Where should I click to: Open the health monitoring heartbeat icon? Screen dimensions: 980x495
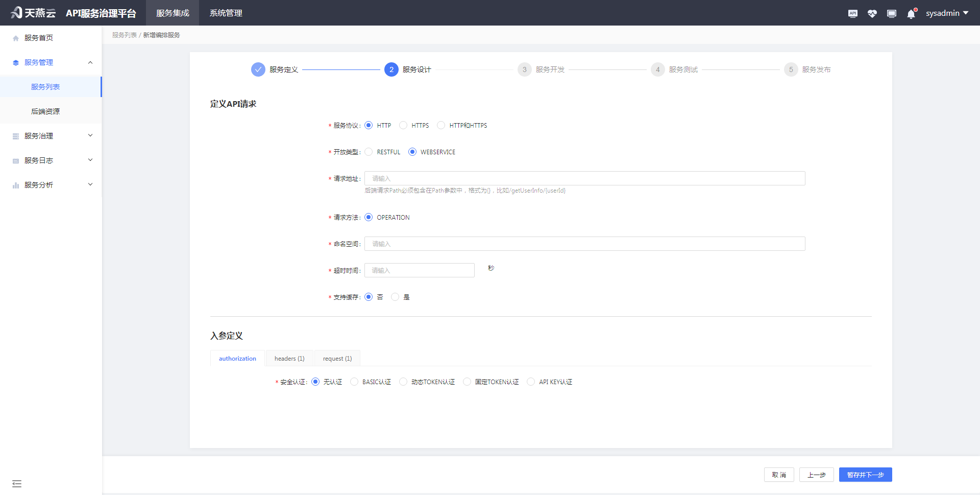872,13
